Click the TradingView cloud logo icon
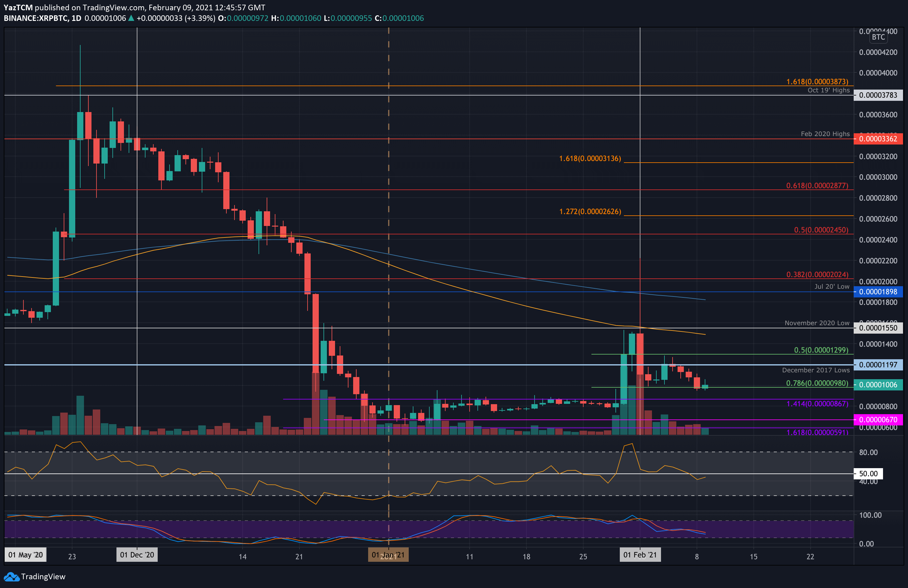Screen dimensions: 908x588 (x=12, y=576)
